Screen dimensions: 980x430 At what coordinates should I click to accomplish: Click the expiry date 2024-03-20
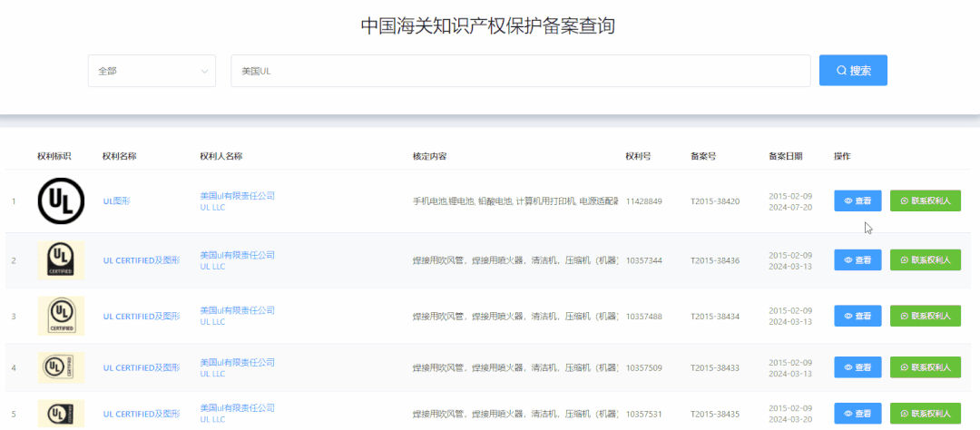[790, 420]
